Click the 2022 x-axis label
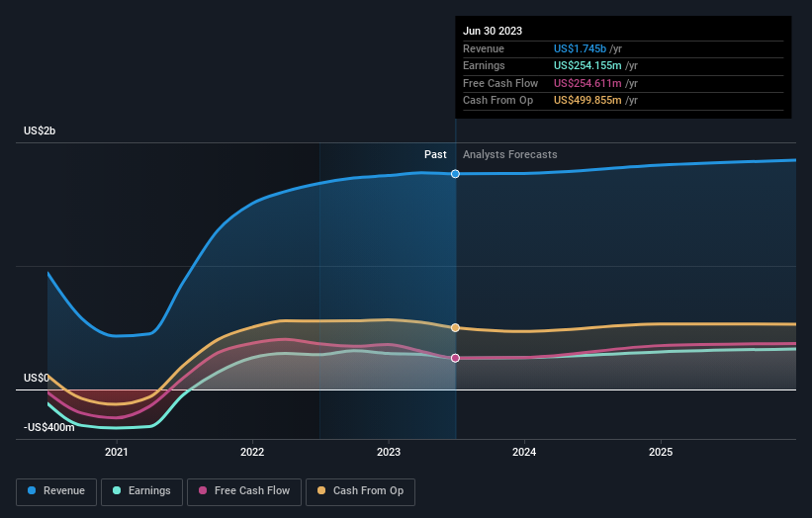This screenshot has height=518, width=812. coord(252,452)
